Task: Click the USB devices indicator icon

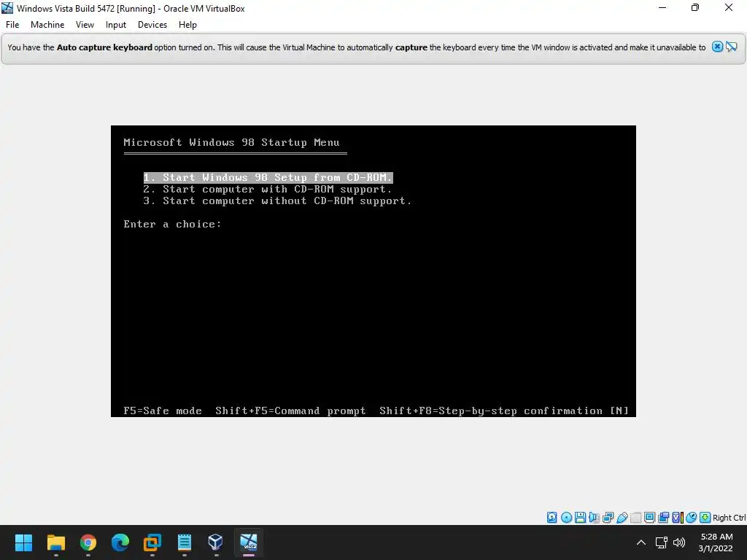Action: coord(622,517)
